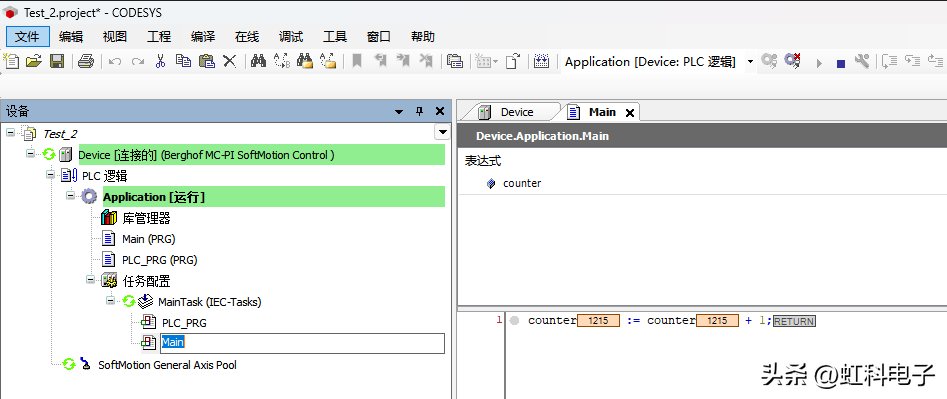Open the device tree view dropdown button
The height and width of the screenshot is (399, 947).
click(x=443, y=132)
